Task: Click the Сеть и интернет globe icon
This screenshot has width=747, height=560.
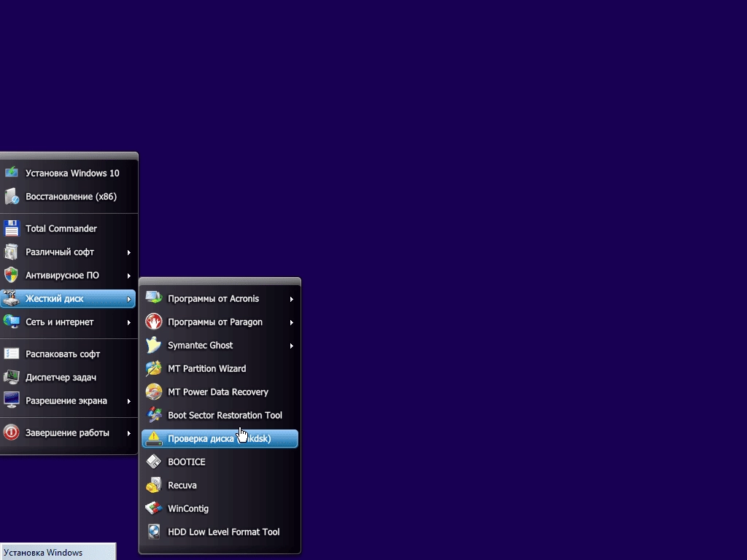Action: 12,322
